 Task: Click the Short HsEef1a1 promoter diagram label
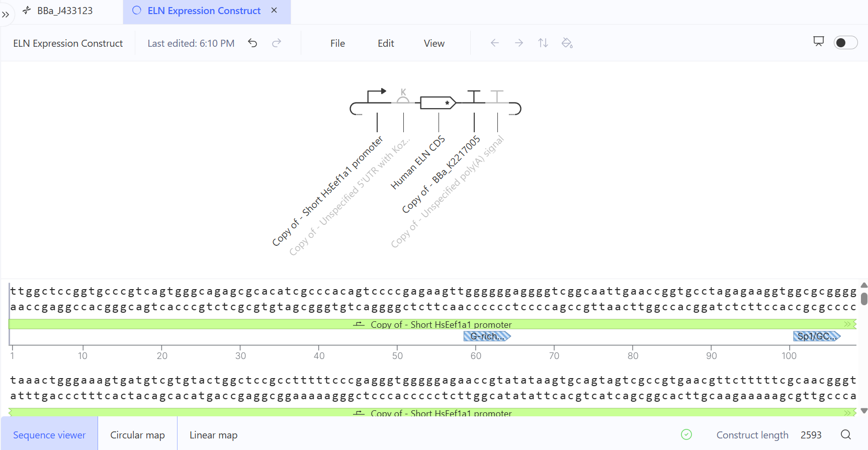pyautogui.click(x=327, y=191)
